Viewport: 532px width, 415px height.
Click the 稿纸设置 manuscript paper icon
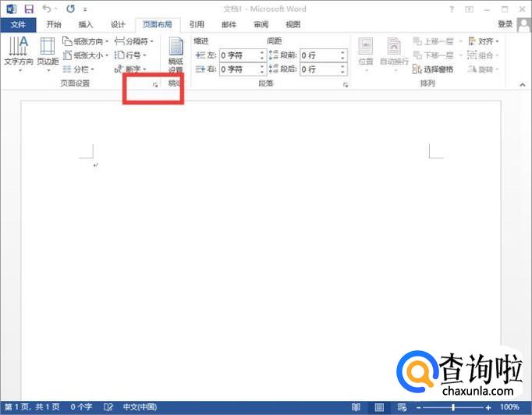(x=176, y=53)
